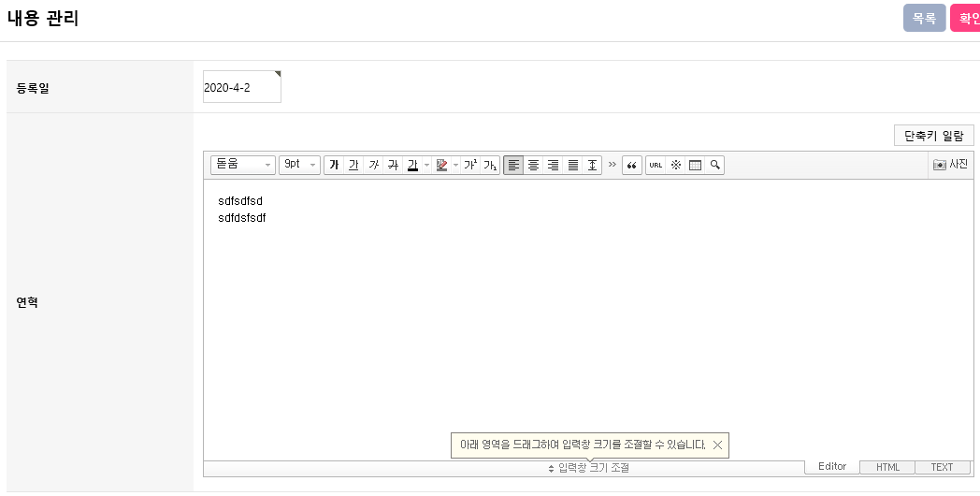Open the font family dropdown 돋움
Image resolution: width=980 pixels, height=496 pixels.
click(x=243, y=165)
